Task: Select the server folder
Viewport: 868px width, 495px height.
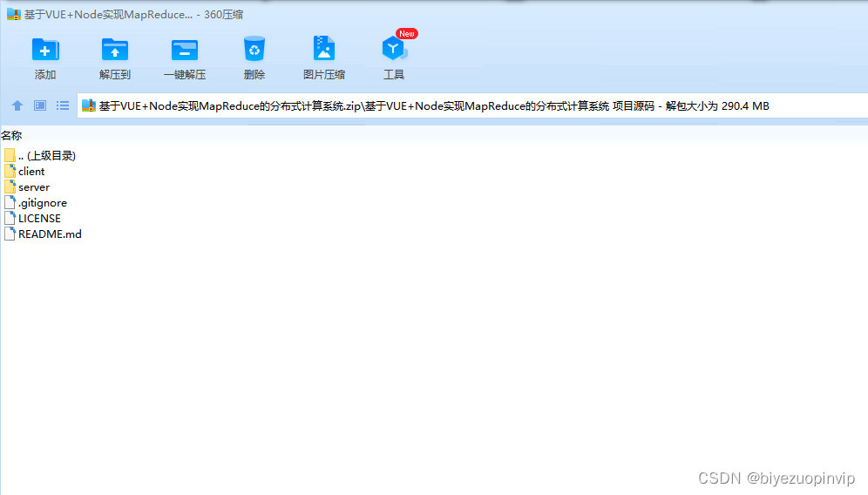Action: [x=26, y=187]
